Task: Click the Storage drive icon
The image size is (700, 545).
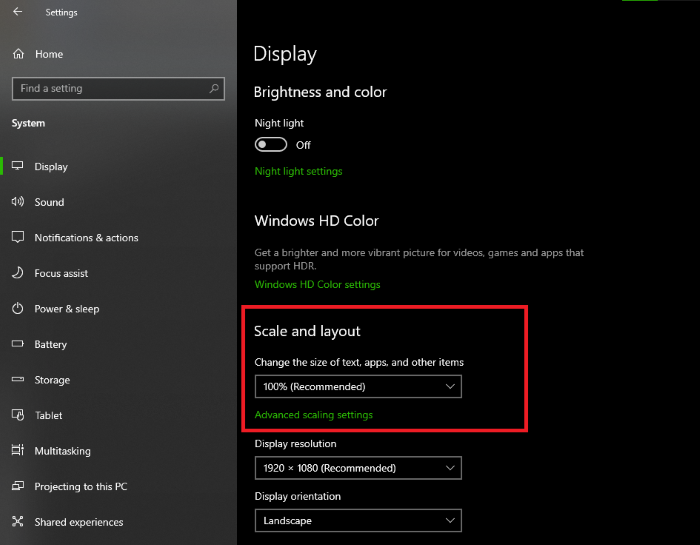Action: (18, 380)
